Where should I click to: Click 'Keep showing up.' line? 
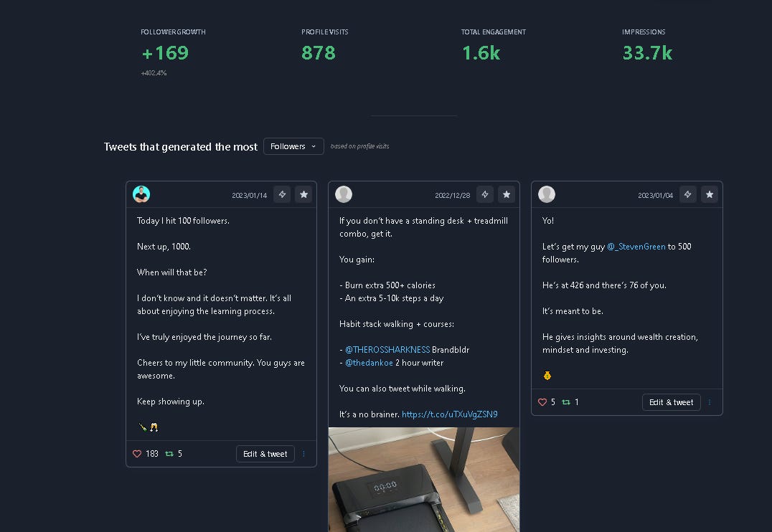pos(171,402)
